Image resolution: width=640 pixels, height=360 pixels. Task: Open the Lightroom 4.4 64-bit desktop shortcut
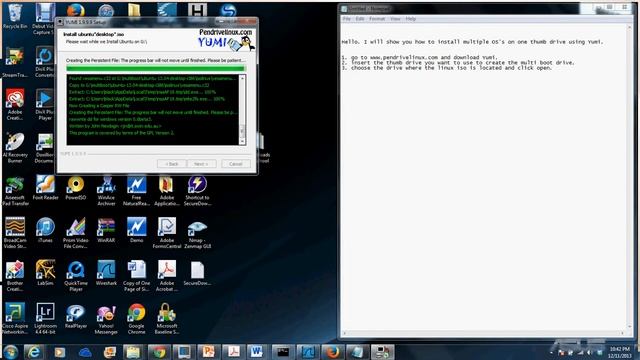coord(45,318)
